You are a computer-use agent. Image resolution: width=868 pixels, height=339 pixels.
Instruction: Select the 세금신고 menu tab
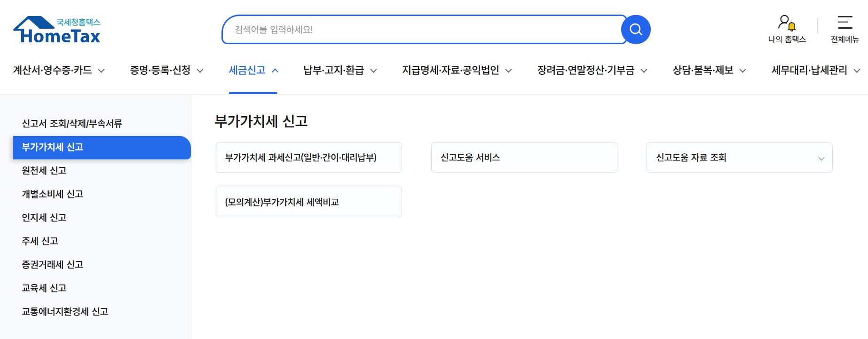point(247,71)
